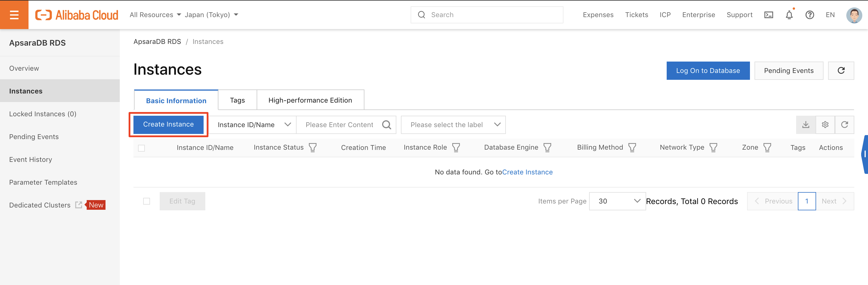Open the Instance ID/Name search type dropdown
The width and height of the screenshot is (868, 285).
[x=253, y=125]
